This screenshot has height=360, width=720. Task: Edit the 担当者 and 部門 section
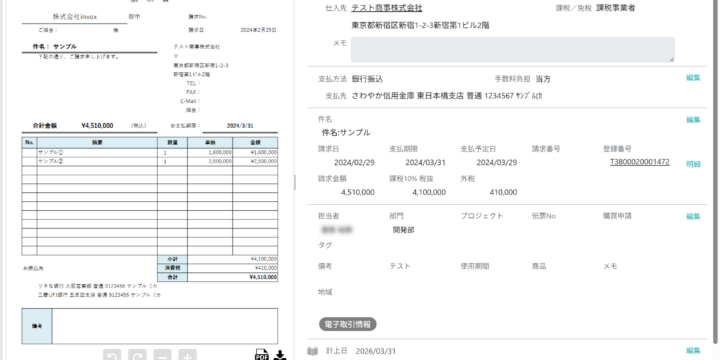(693, 216)
